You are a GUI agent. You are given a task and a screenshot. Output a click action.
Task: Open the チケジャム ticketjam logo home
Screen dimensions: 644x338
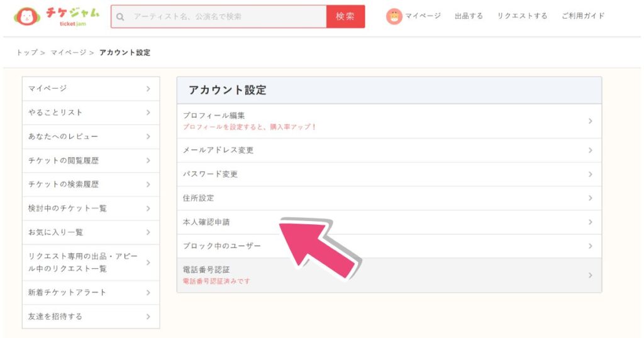(x=57, y=16)
